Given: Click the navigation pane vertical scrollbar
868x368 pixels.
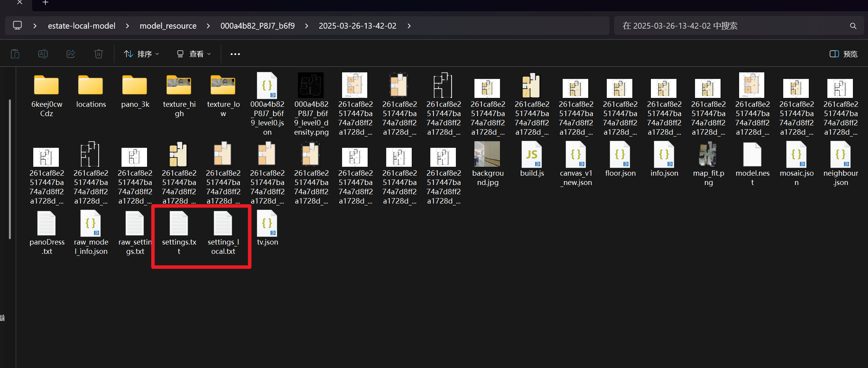Looking at the screenshot, I should (x=10, y=169).
